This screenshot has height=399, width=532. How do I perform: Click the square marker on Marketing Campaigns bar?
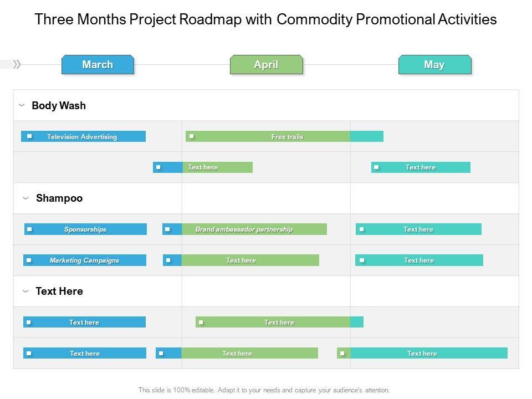click(x=29, y=260)
